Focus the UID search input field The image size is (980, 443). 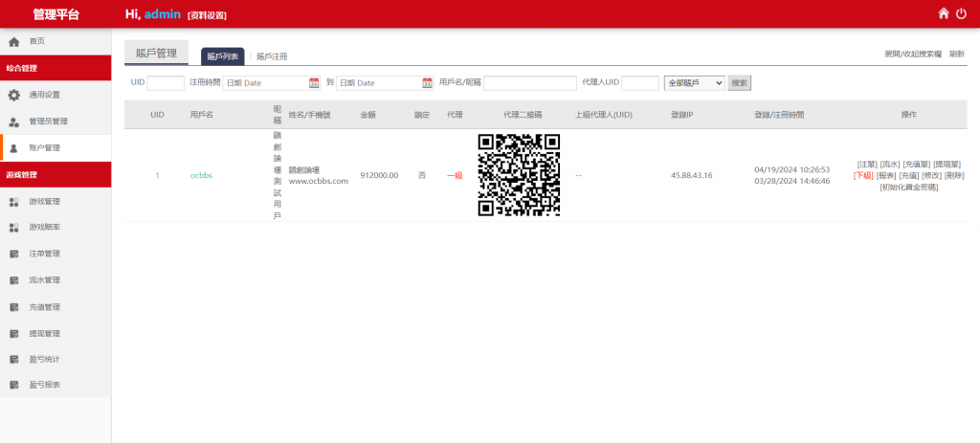(166, 82)
